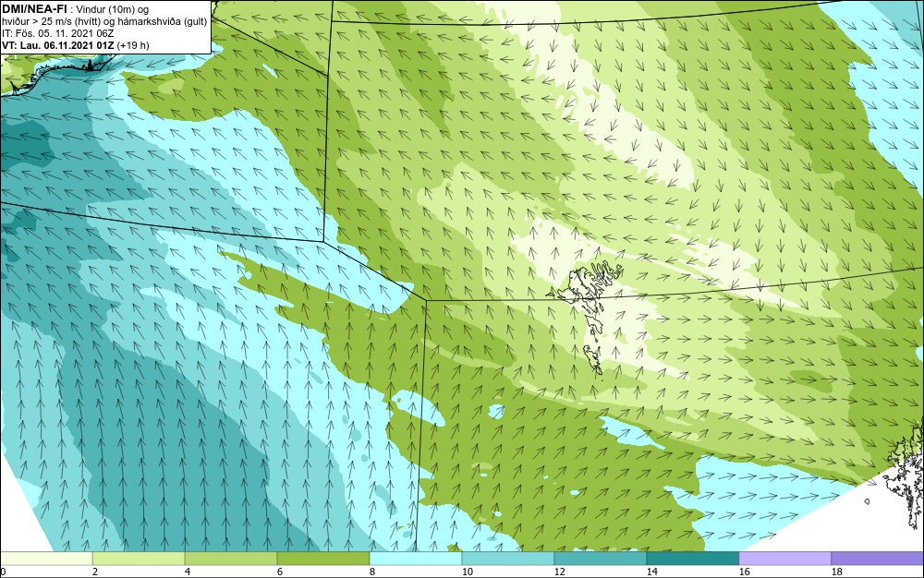Screen dimensions: 924x578
Task: Click the purple legend swatch above 18 m/s
Action: pyautogui.click(x=878, y=558)
